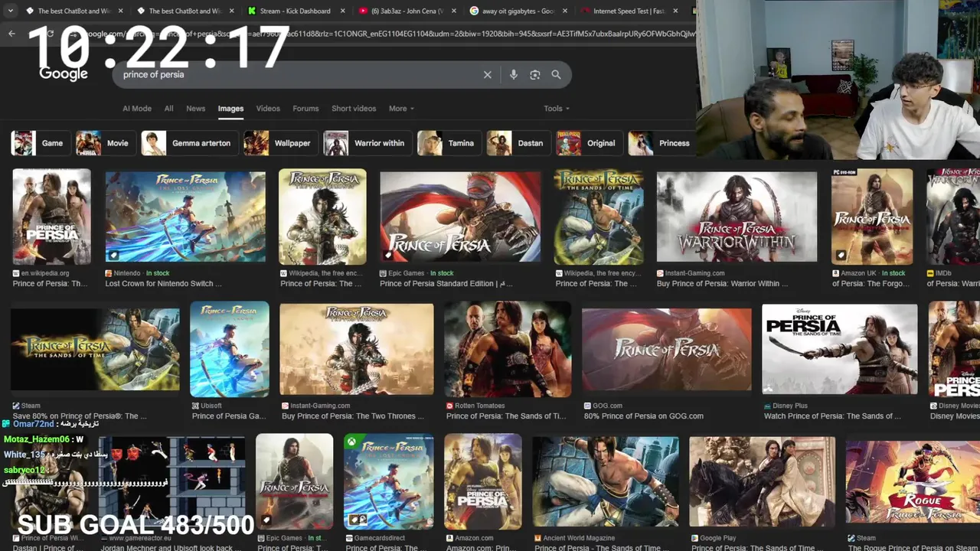Expand the Tools dropdown
980x551 pixels.
[557, 109]
